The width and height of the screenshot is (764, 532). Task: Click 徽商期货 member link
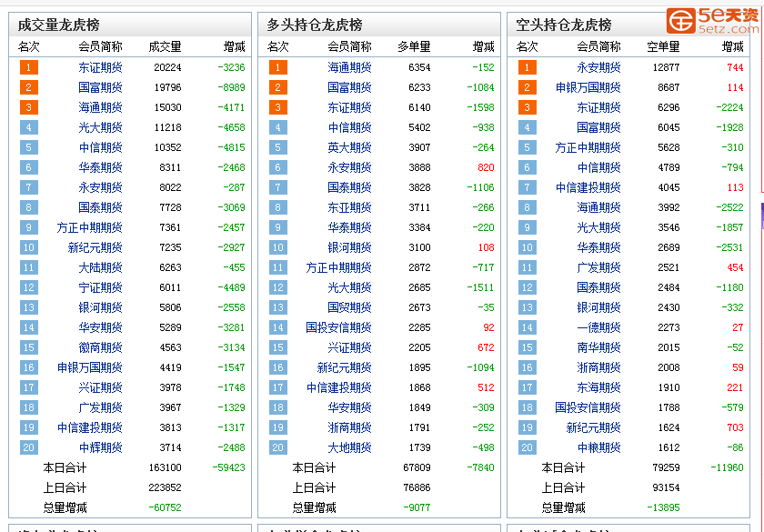coord(100,347)
